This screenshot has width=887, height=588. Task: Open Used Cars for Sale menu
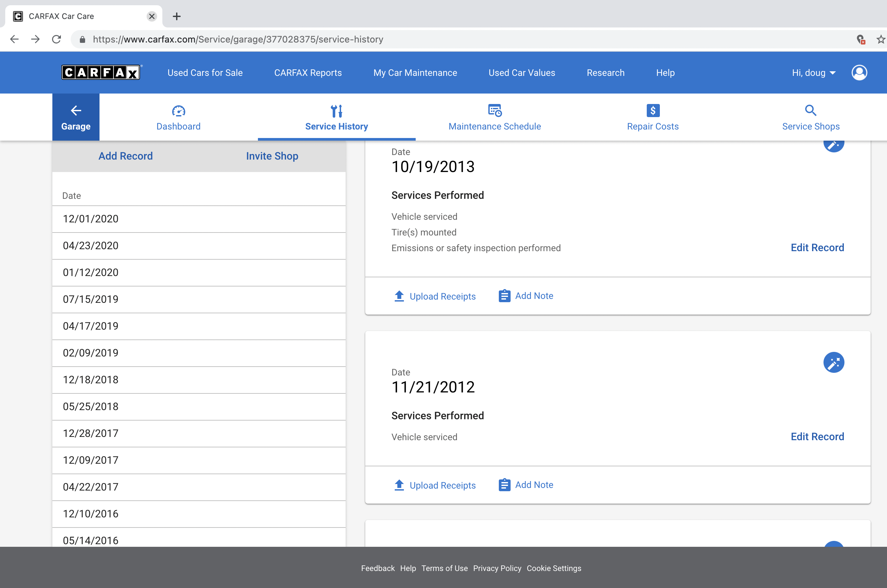[205, 73]
